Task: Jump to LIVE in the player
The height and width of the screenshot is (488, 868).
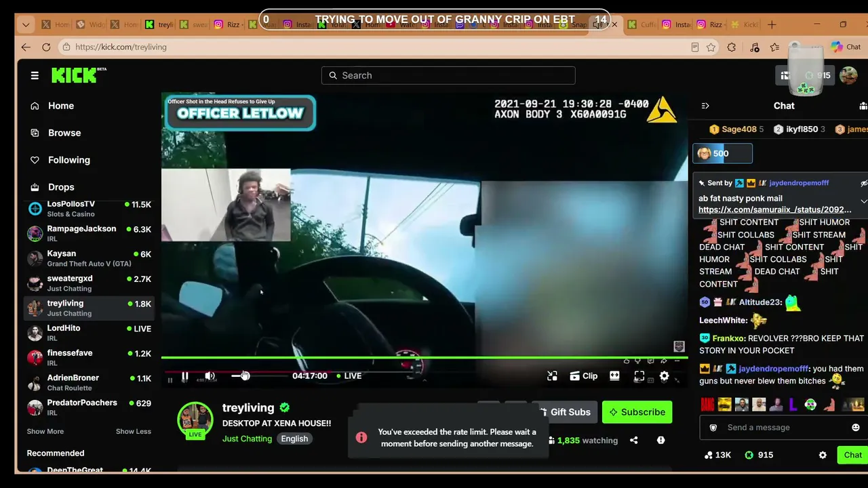Action: [x=349, y=375]
